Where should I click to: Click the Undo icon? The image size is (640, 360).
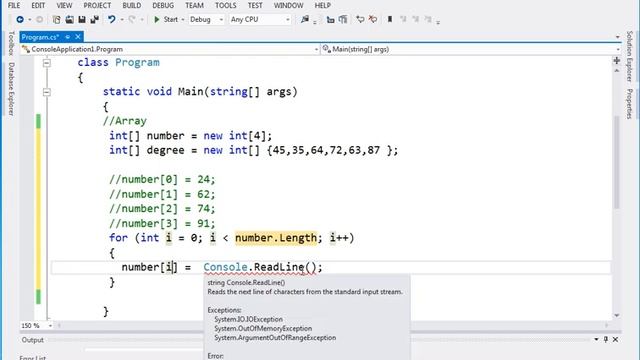111,19
